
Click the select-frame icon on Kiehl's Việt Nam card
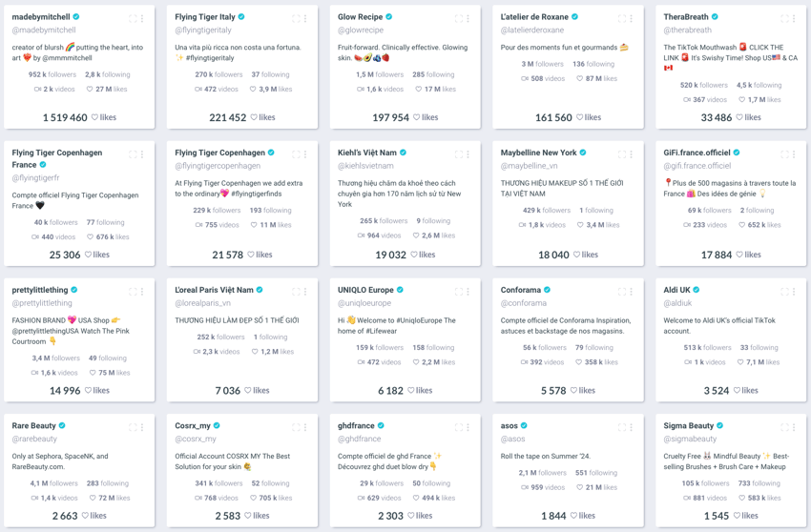(x=458, y=154)
